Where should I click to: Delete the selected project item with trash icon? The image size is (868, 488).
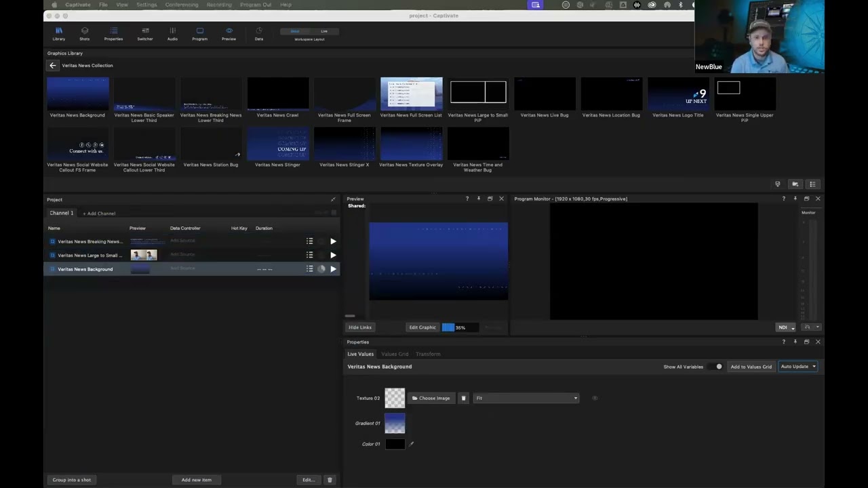pyautogui.click(x=330, y=480)
